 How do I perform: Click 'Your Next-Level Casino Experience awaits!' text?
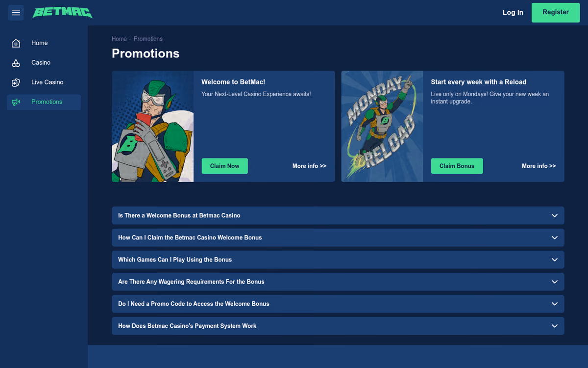click(256, 94)
